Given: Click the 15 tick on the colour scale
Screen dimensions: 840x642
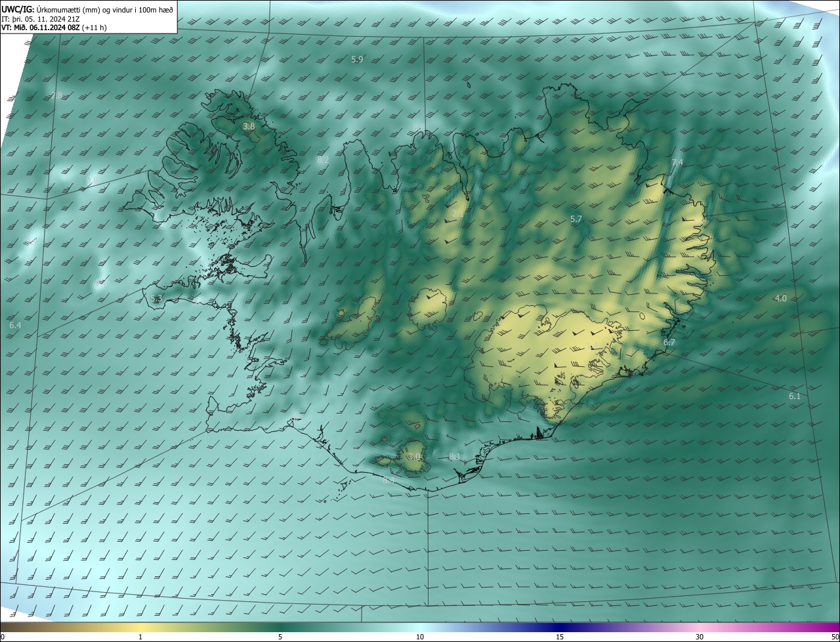Looking at the screenshot, I should click(x=560, y=637).
